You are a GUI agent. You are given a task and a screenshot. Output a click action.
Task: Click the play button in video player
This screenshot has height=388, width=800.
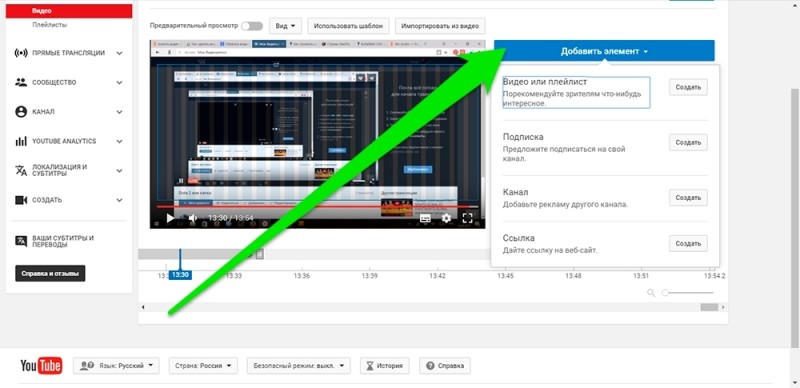tap(170, 219)
